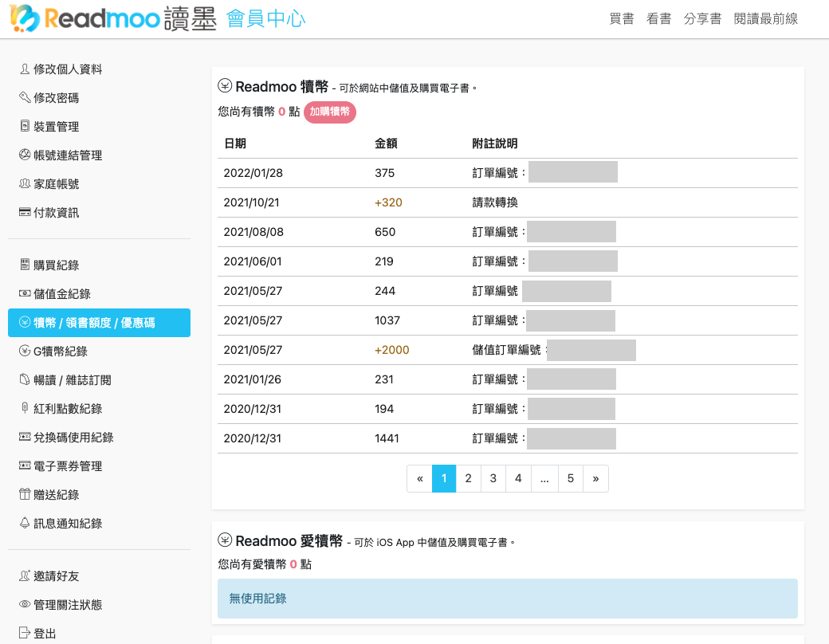Open 電子票券管理 e-ticket management
Viewport: 829px width, 644px height.
69,465
